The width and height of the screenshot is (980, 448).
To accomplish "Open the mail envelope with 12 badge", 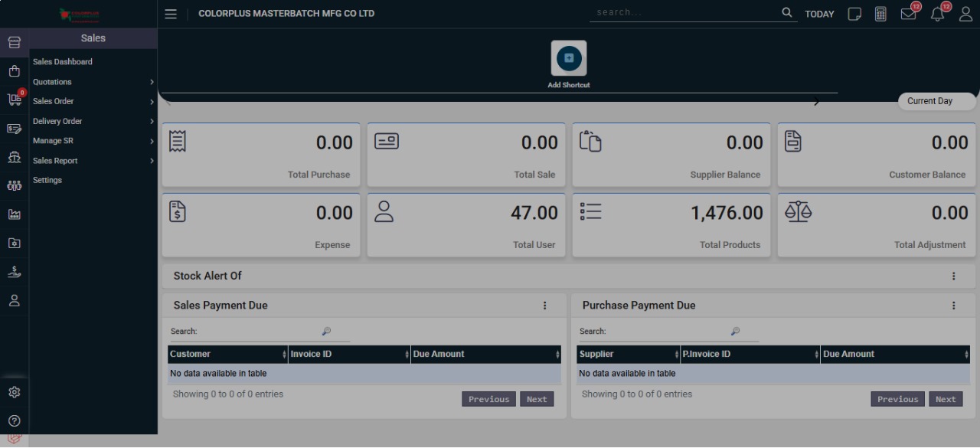I will point(908,14).
